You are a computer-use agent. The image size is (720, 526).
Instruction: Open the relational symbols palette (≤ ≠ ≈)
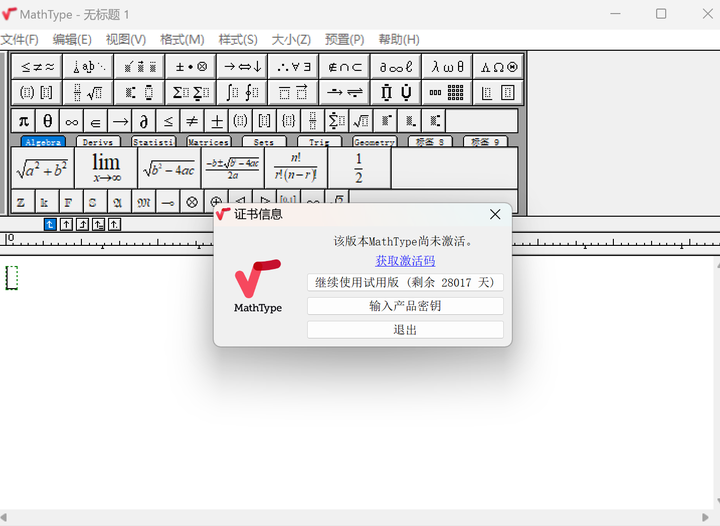point(37,67)
